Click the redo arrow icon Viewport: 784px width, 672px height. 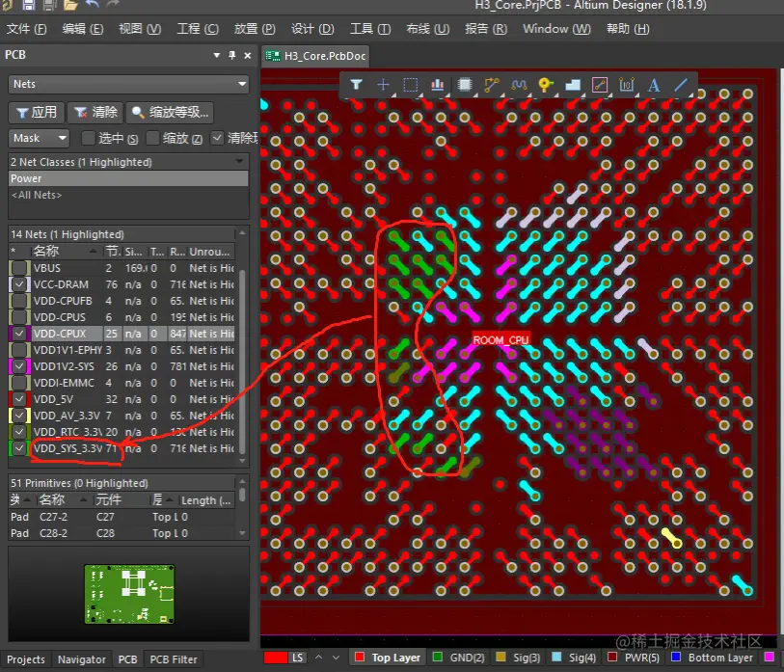pos(113,4)
